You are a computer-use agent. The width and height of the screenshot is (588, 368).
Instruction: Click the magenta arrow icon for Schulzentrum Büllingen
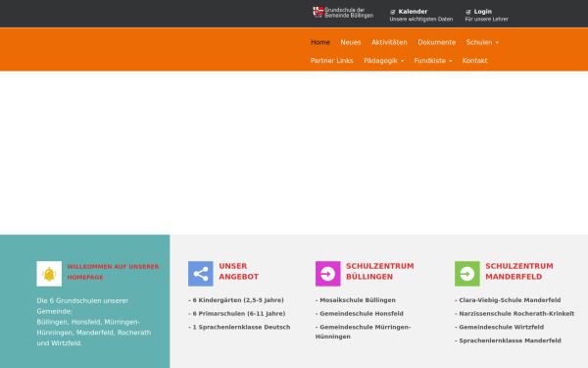tap(328, 274)
